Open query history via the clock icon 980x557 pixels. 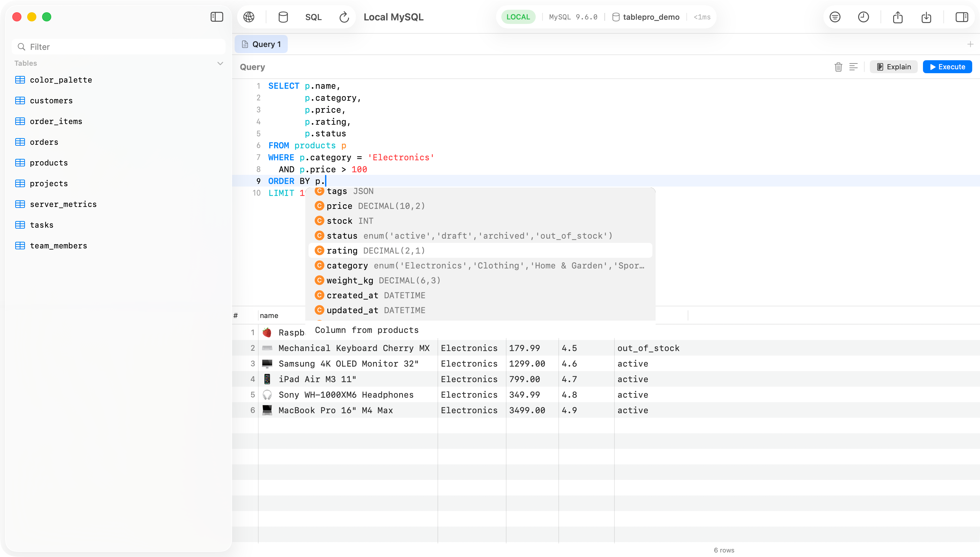863,17
